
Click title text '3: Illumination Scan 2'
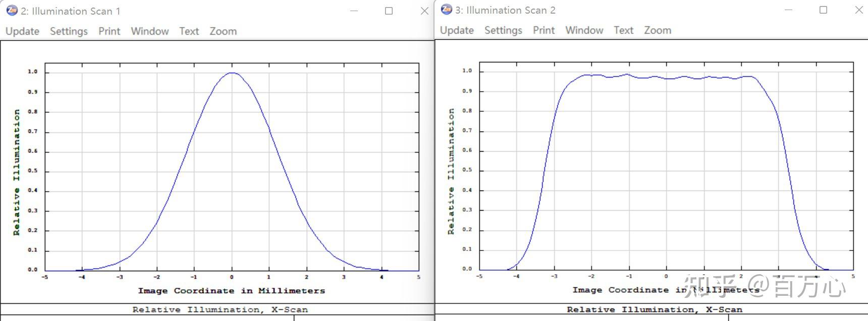505,10
